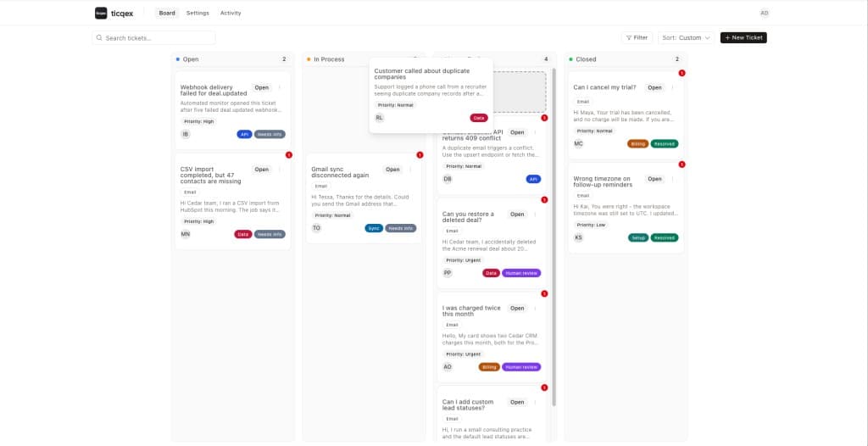Screen dimensions: 868x446
Task: Open more options on Webhook delivery ticket
Action: pos(280,87)
